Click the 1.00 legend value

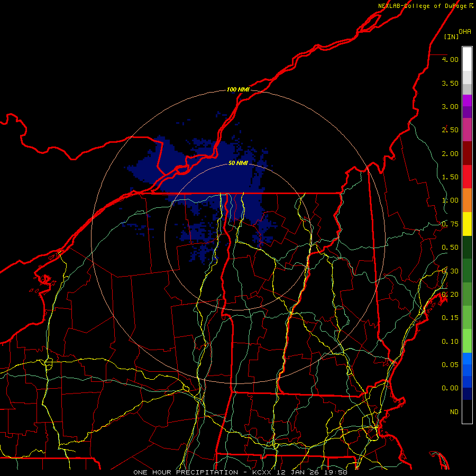[x=450, y=200]
